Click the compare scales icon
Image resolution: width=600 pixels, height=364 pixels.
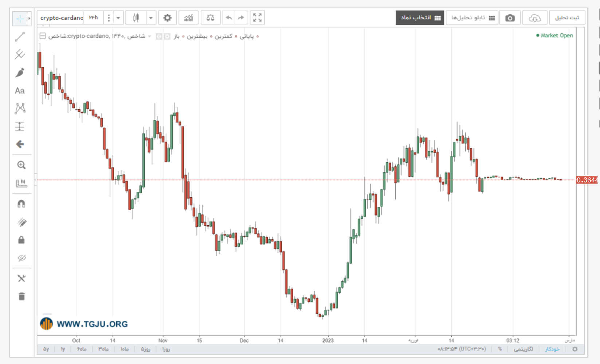point(210,17)
